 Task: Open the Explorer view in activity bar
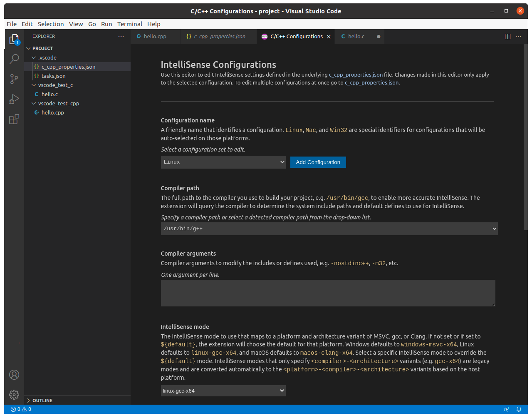(14, 39)
